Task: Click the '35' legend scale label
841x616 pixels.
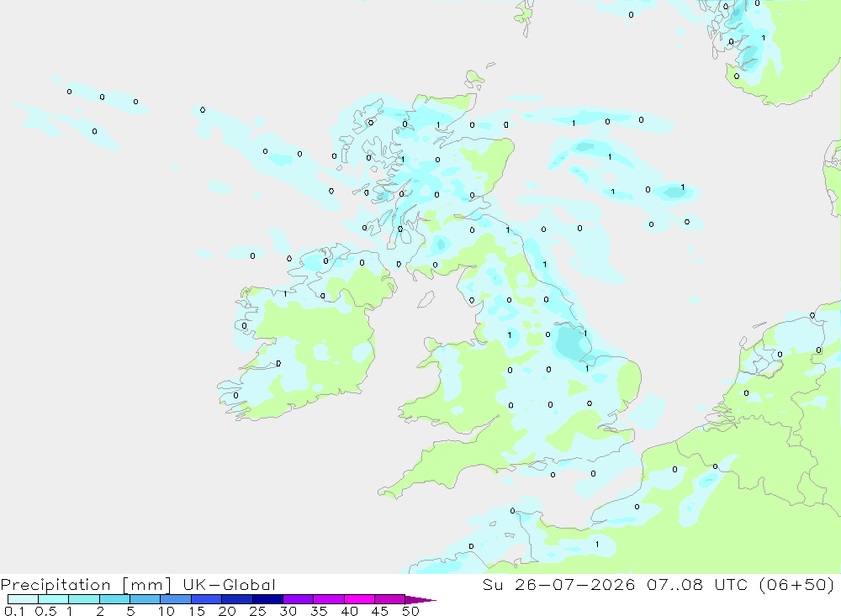Action: [319, 611]
